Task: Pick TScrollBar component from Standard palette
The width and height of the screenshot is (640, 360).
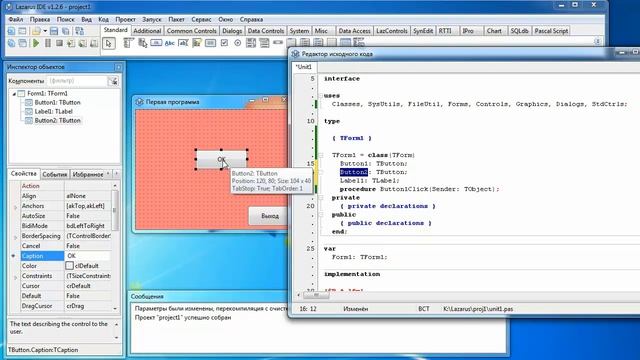Action: [x=278, y=42]
